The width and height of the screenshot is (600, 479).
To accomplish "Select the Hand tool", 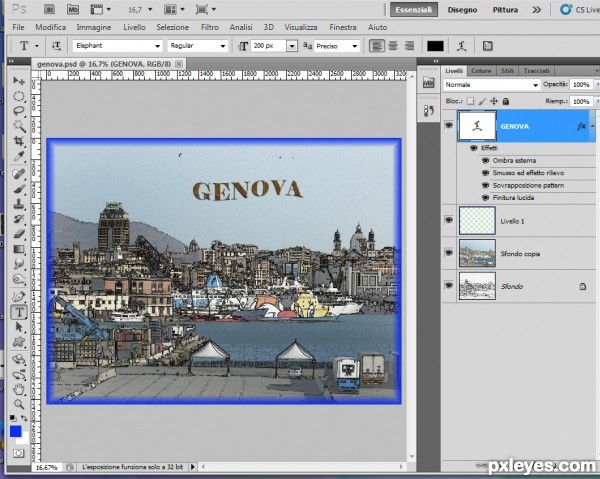I will [x=19, y=389].
